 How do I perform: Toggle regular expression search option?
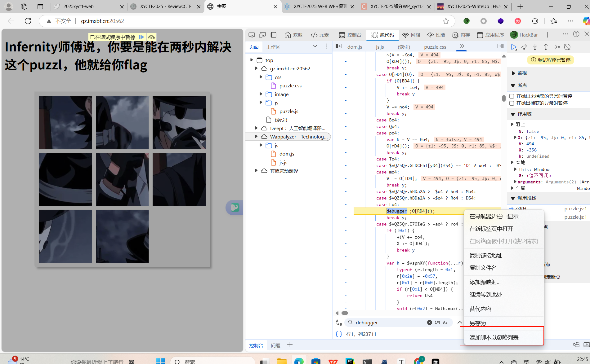pyautogui.click(x=437, y=322)
